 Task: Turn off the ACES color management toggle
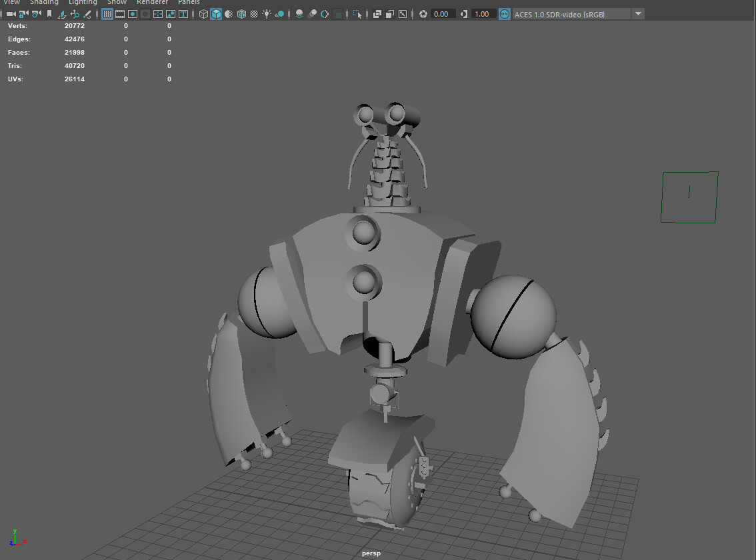(x=504, y=13)
